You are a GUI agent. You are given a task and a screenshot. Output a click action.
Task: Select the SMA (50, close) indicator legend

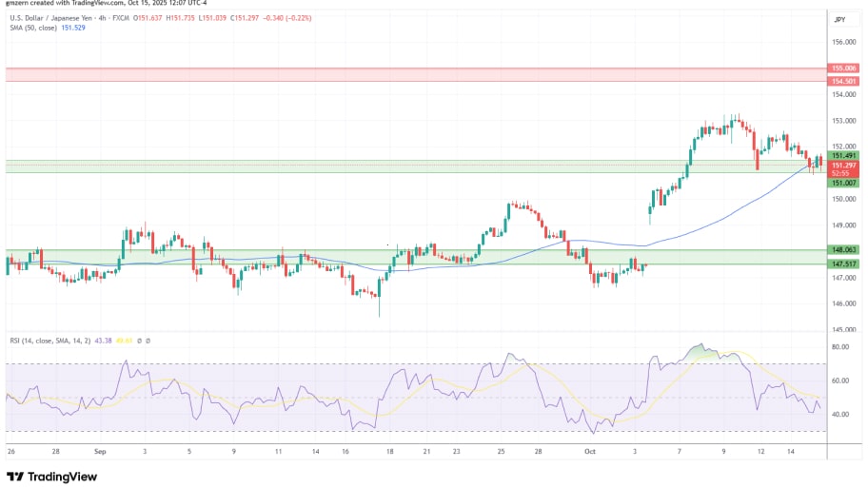point(32,29)
